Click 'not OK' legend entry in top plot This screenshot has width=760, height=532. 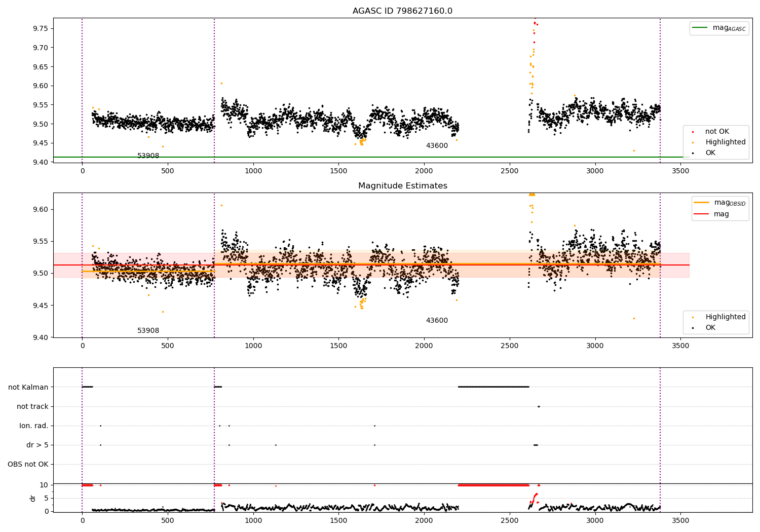(x=717, y=132)
